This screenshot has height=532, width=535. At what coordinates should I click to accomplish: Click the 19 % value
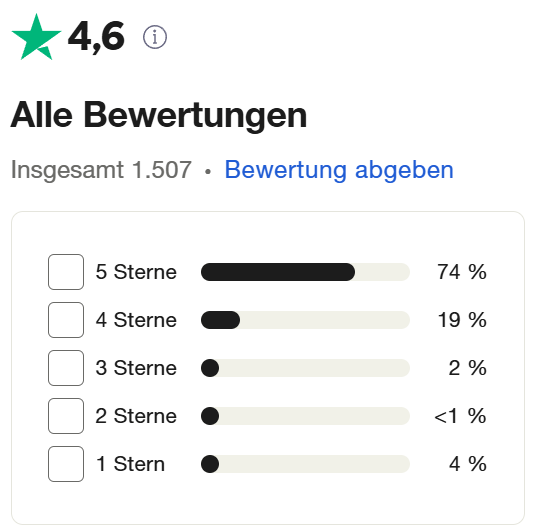tap(462, 320)
